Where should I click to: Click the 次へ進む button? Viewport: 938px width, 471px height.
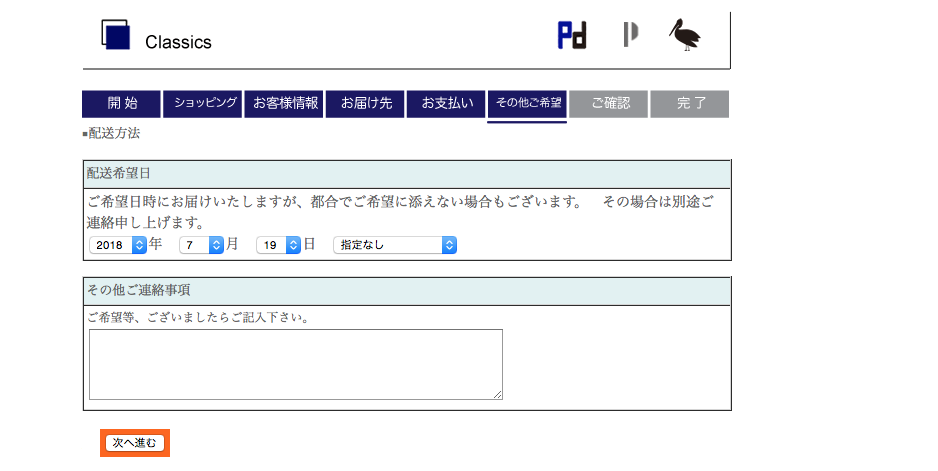(135, 443)
